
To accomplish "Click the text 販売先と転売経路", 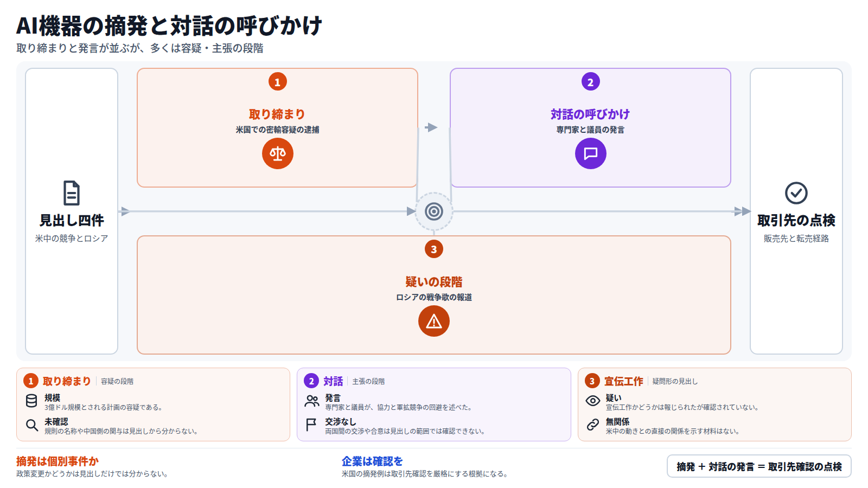I will click(796, 238).
